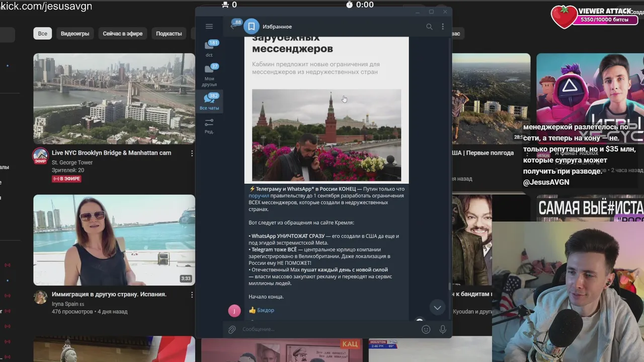This screenshot has width=644, height=362.
Task: Open Избранное bookmark avatar
Action: coord(252,27)
